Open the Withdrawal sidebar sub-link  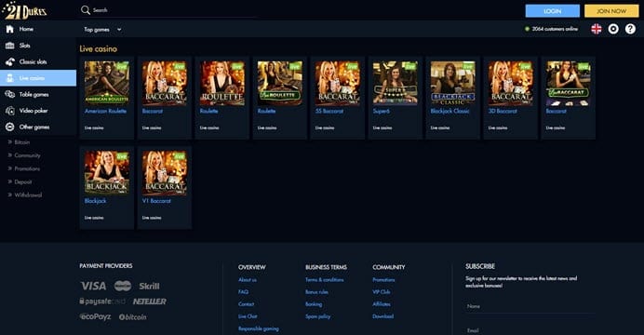pos(28,194)
